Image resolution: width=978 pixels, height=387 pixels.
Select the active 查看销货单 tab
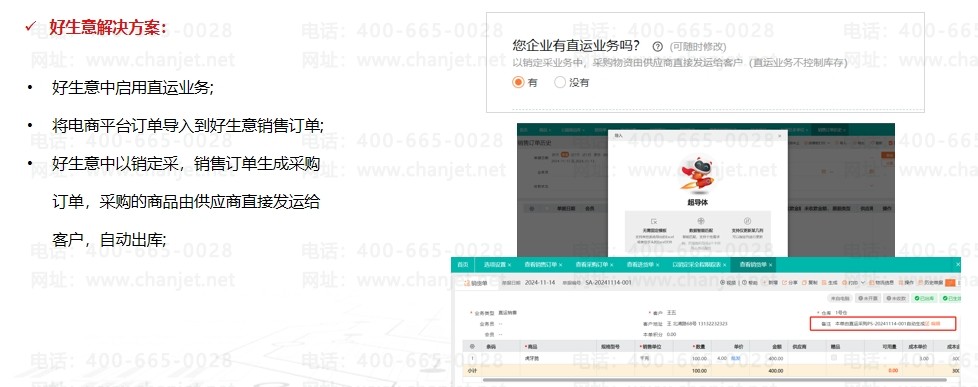(x=753, y=265)
